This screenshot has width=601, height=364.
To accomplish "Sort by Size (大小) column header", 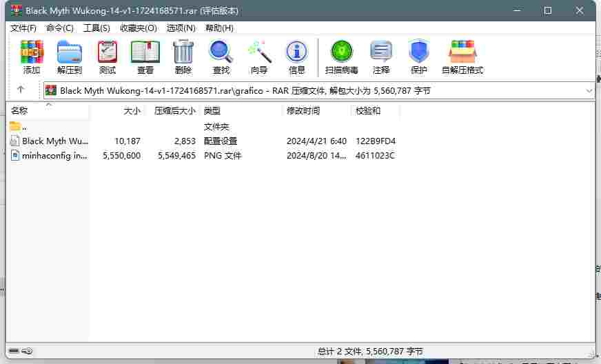I will coord(117,111).
